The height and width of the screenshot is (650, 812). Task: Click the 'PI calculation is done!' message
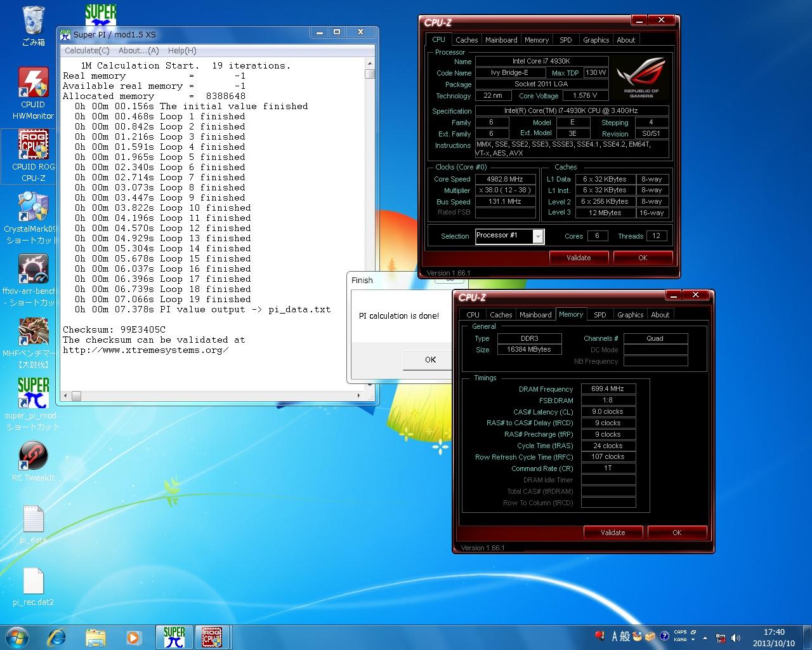click(x=399, y=315)
